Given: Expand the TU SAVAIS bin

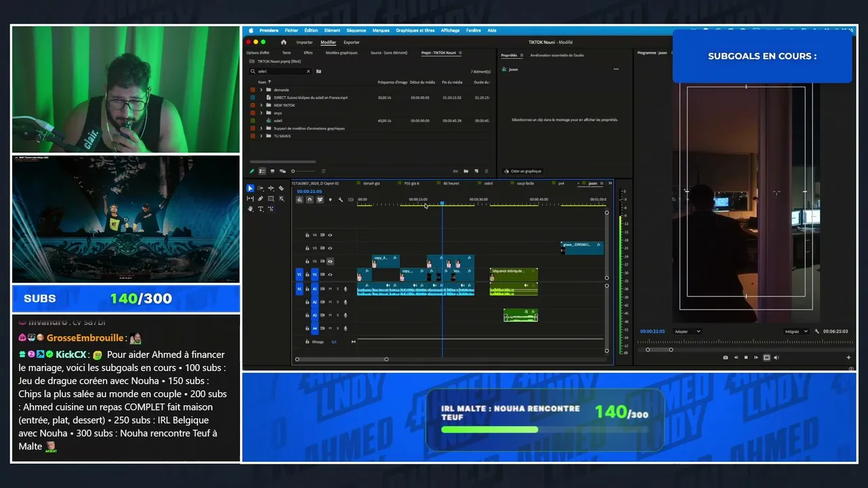Looking at the screenshot, I should pos(261,136).
